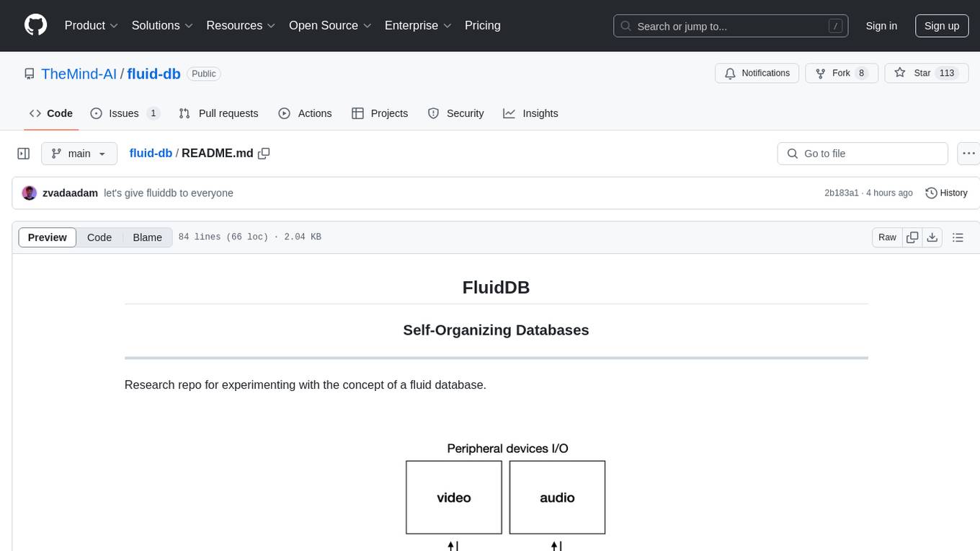Screen dimensions: 980x551
Task: Click the star count 113
Action: pyautogui.click(x=946, y=73)
